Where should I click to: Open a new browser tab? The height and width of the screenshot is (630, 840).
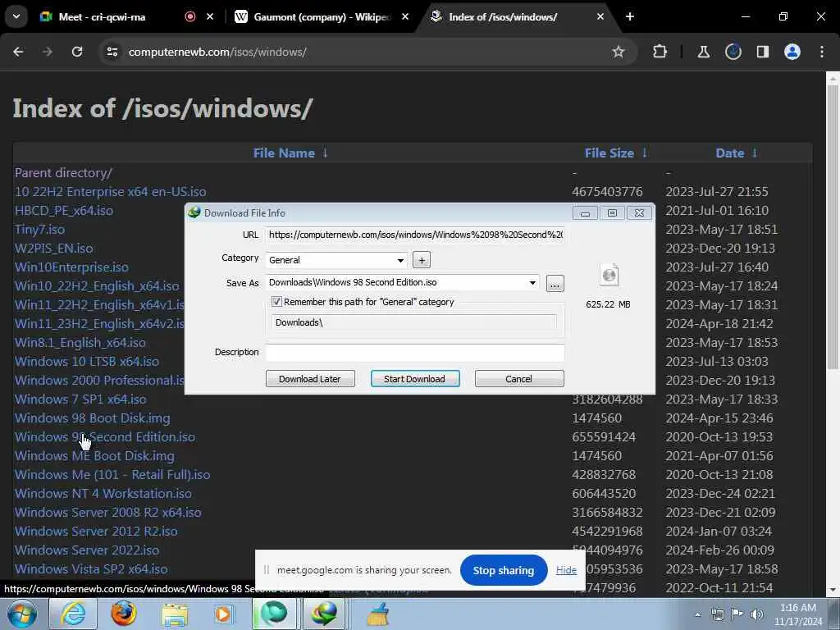(630, 16)
